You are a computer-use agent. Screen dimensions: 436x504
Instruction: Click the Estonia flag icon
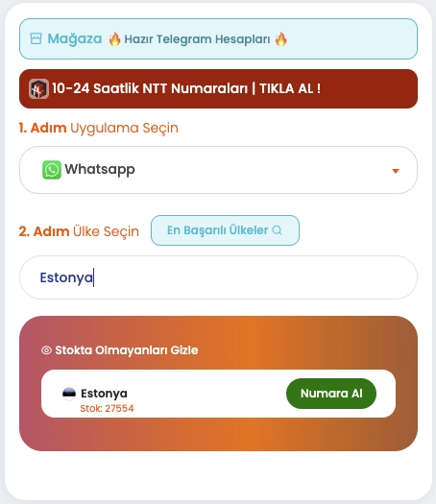[x=69, y=394]
